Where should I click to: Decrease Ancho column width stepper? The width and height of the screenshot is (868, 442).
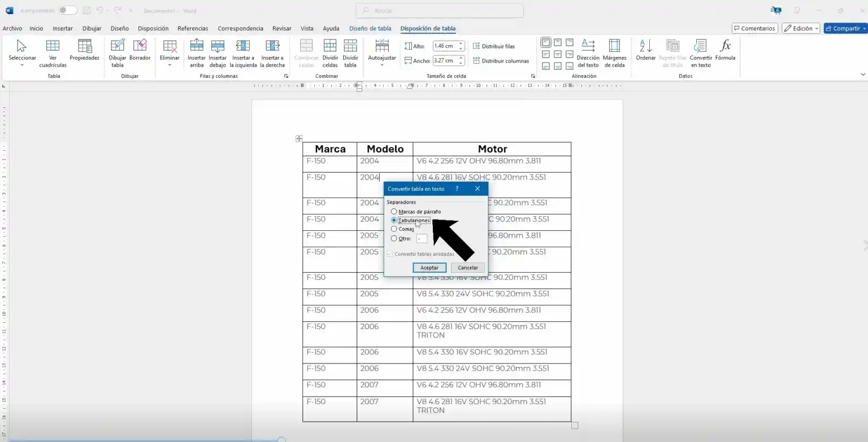coord(461,63)
